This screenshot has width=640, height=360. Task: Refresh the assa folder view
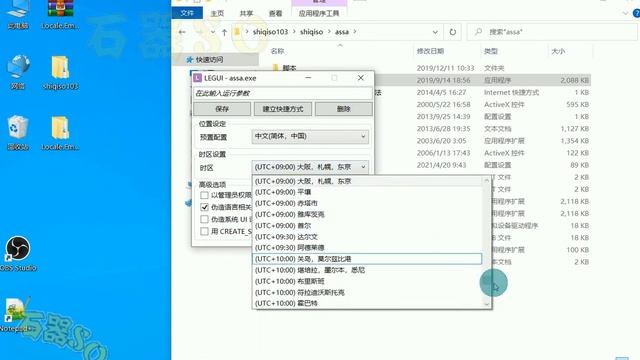(x=453, y=32)
